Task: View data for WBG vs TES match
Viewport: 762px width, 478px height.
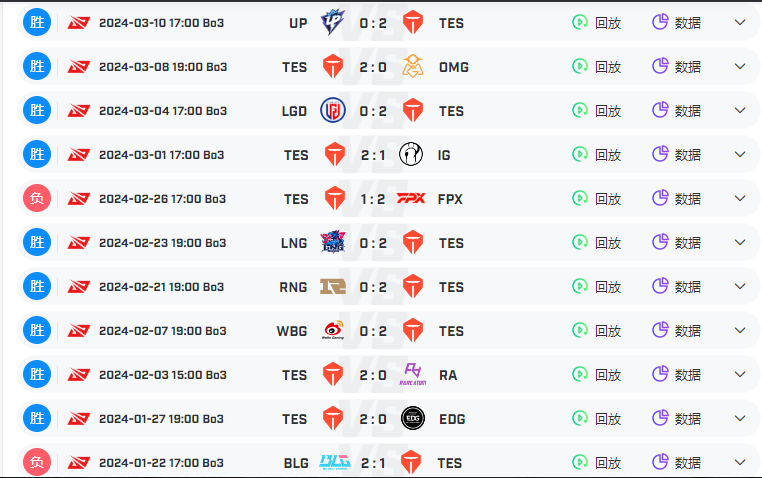Action: (x=676, y=330)
